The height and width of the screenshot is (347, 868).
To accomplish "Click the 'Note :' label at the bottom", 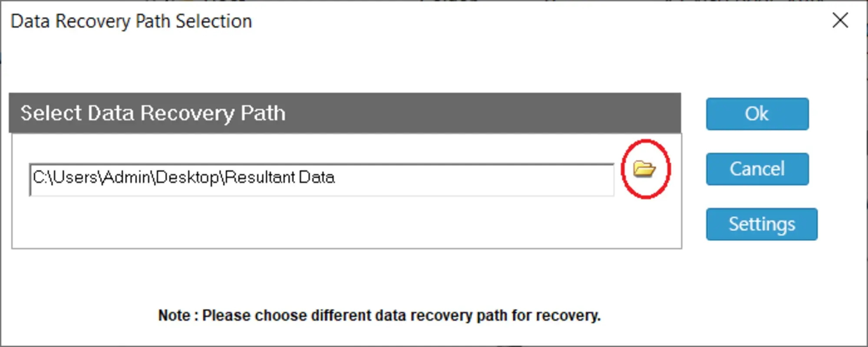I will (x=178, y=315).
